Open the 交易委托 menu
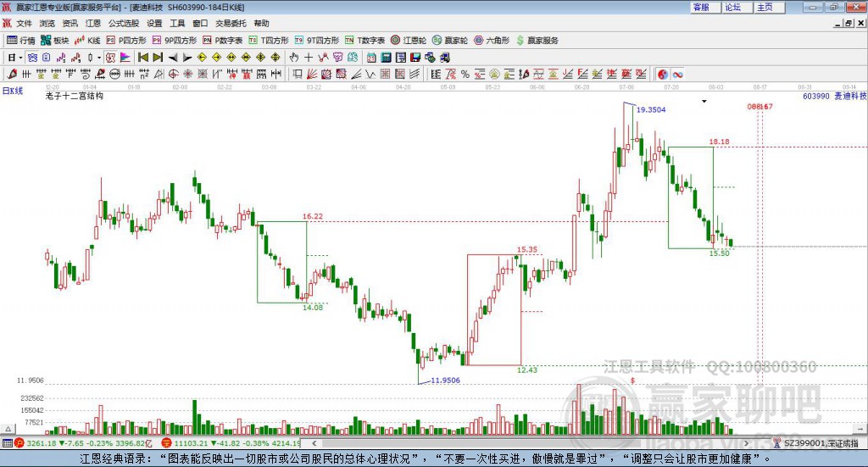 point(231,23)
